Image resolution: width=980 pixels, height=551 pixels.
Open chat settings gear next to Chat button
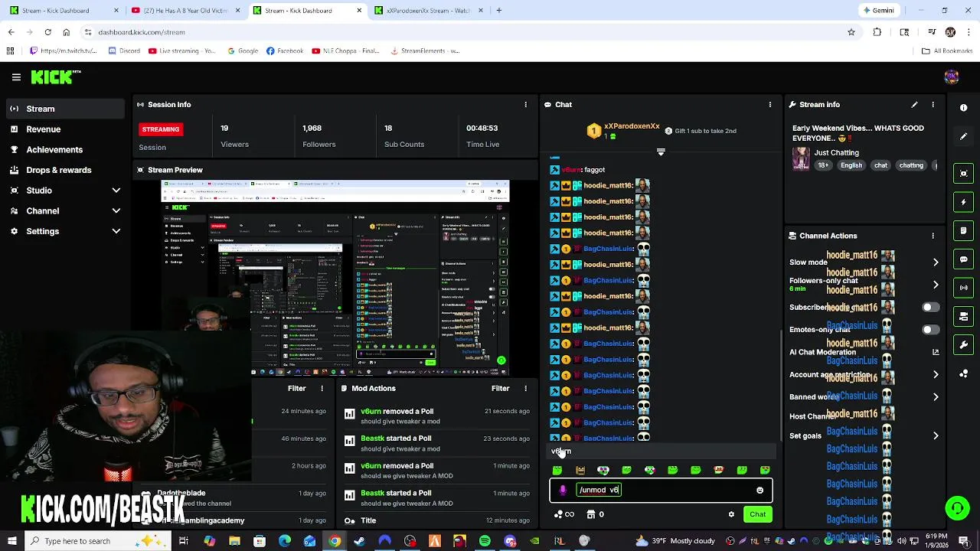[x=731, y=514]
